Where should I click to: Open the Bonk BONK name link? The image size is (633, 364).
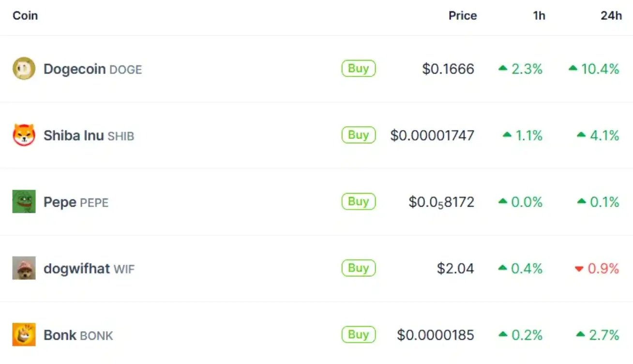point(78,335)
